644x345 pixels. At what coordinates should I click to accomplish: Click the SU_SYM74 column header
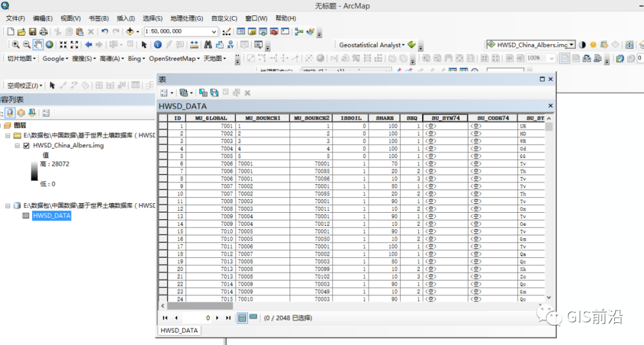pos(445,118)
